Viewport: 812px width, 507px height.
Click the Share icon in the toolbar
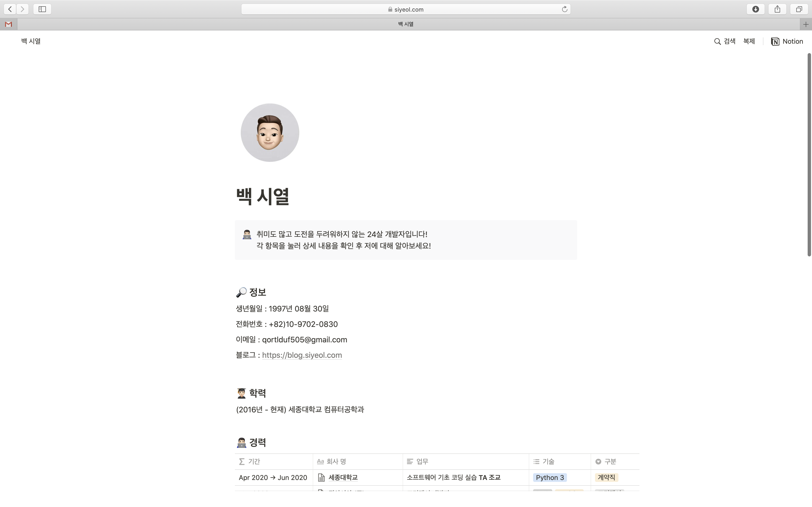tap(777, 9)
